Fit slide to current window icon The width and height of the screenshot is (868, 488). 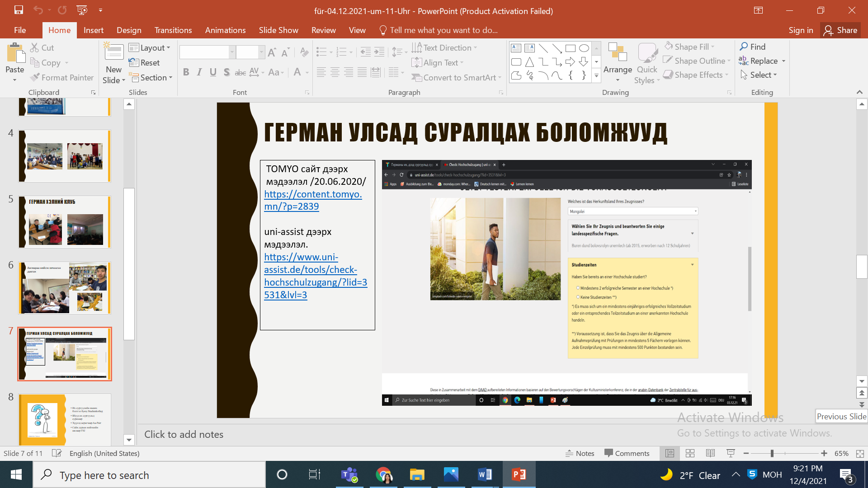860,453
